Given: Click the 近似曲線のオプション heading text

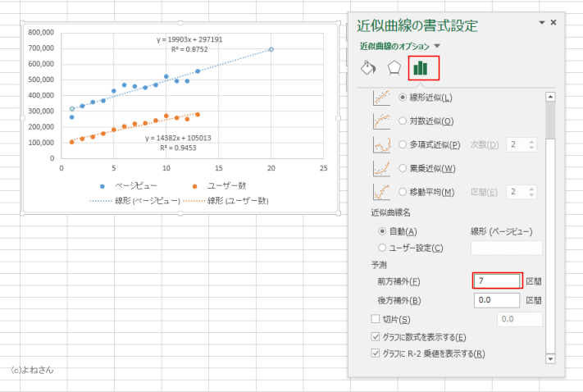Looking at the screenshot, I should (394, 46).
